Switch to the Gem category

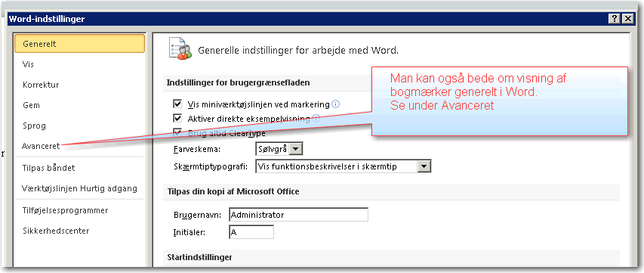pyautogui.click(x=31, y=105)
